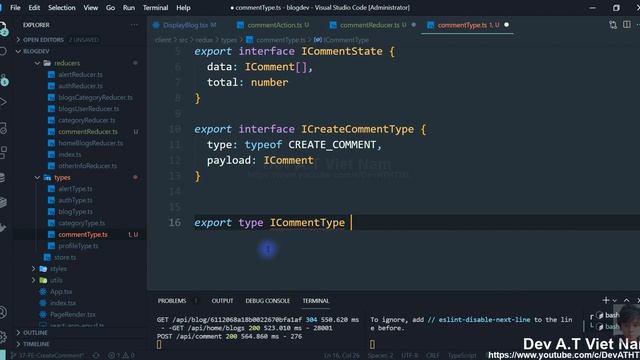The image size is (640, 360).
Task: Open the Explorer view in the activity bar
Action: pyautogui.click(x=3, y=29)
